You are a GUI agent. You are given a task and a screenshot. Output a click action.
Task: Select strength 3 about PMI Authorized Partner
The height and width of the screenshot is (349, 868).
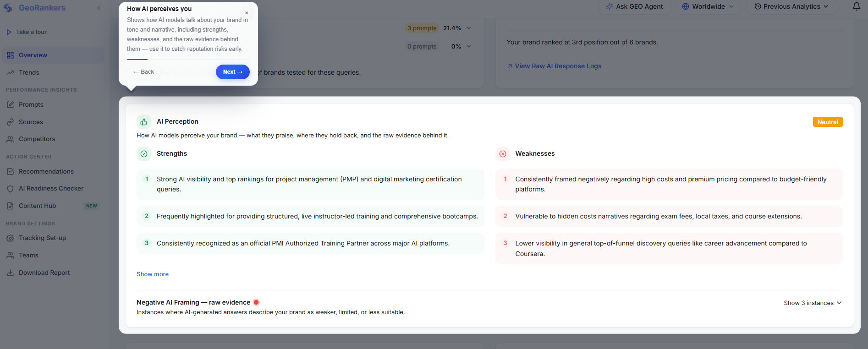(x=310, y=243)
